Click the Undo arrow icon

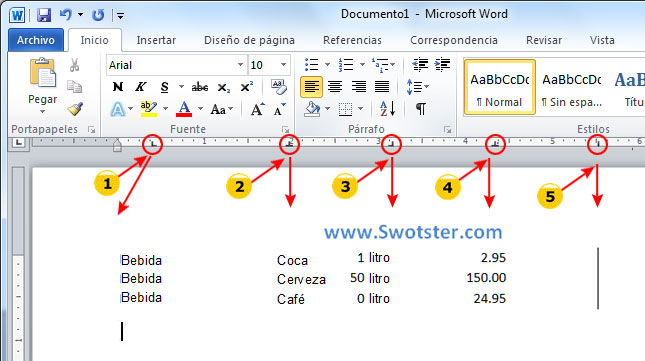click(65, 15)
